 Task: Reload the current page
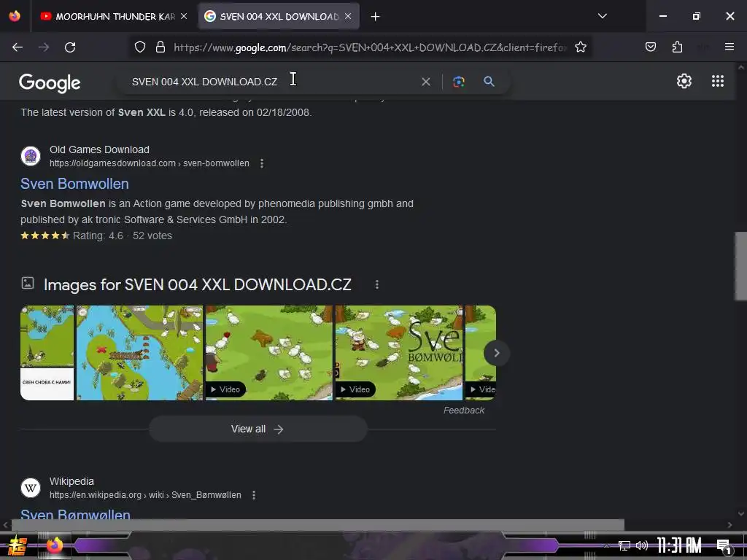coord(70,47)
